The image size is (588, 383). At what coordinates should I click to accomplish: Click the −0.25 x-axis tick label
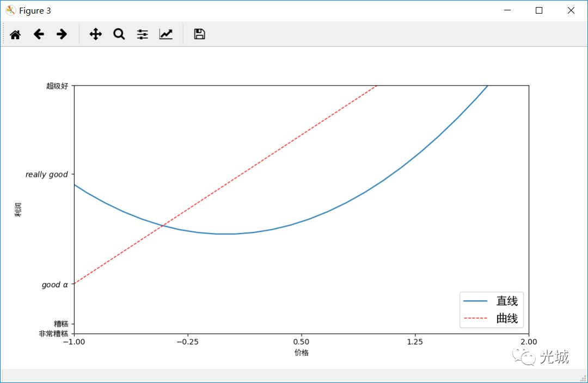click(x=187, y=342)
